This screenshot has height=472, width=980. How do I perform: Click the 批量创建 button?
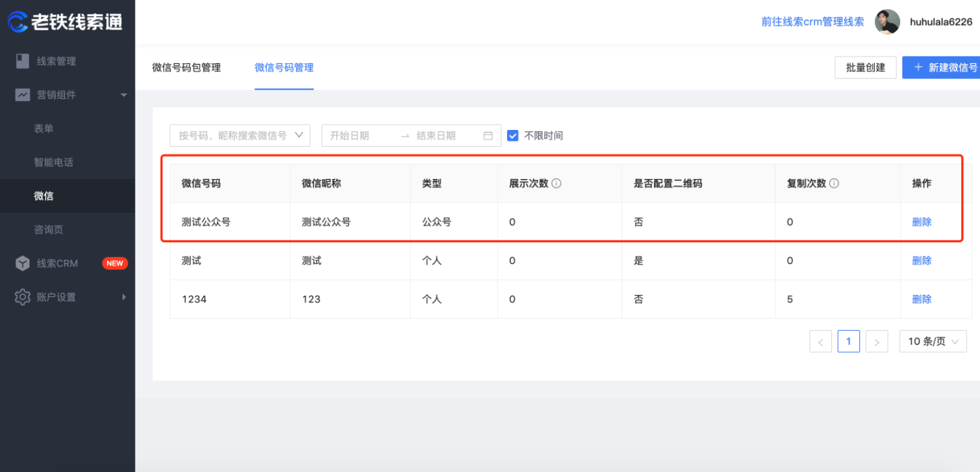click(x=865, y=67)
